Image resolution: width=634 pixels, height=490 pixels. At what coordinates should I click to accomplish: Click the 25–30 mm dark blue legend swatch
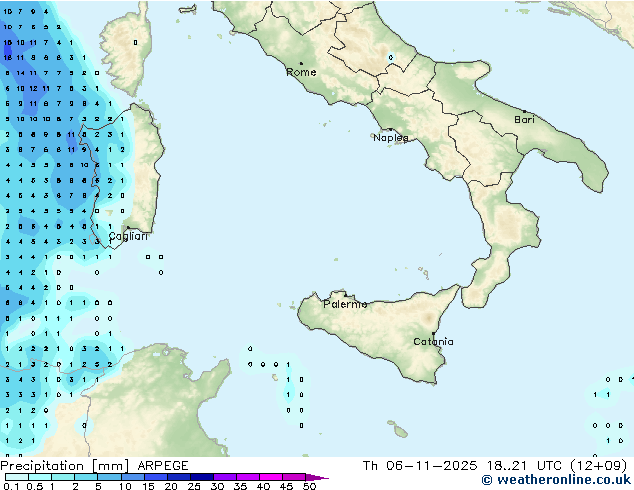click(x=201, y=477)
